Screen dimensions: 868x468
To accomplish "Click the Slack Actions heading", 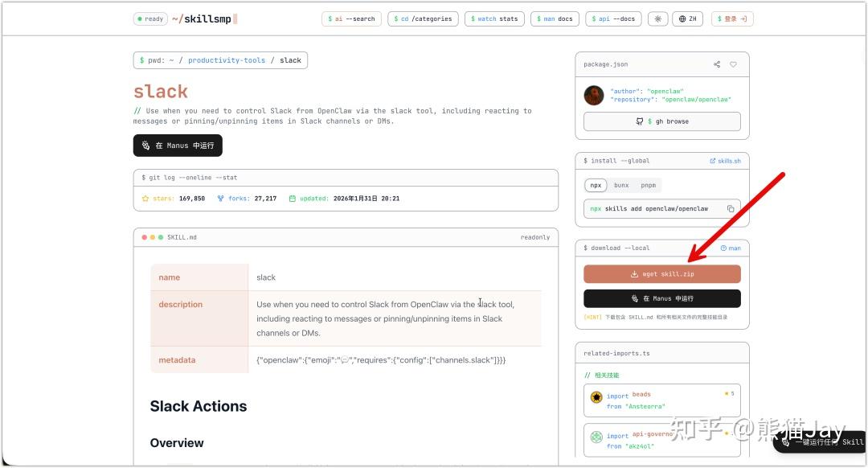I will 199,407.
